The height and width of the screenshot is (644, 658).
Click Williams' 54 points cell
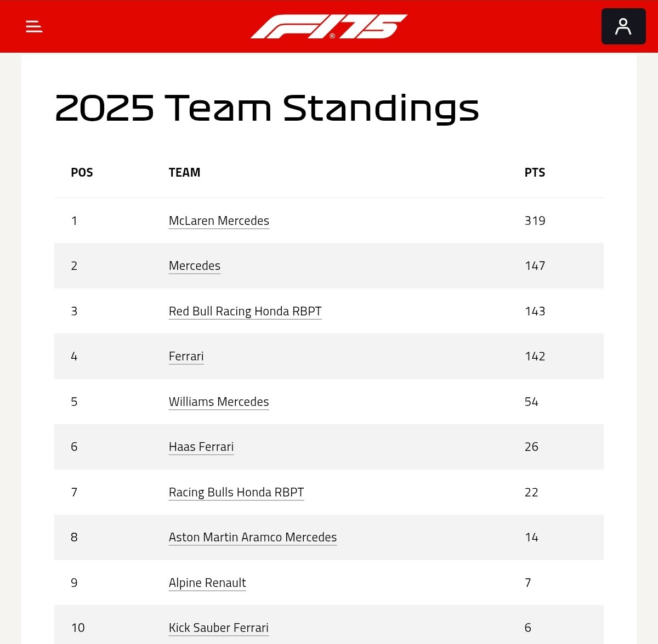[531, 402]
